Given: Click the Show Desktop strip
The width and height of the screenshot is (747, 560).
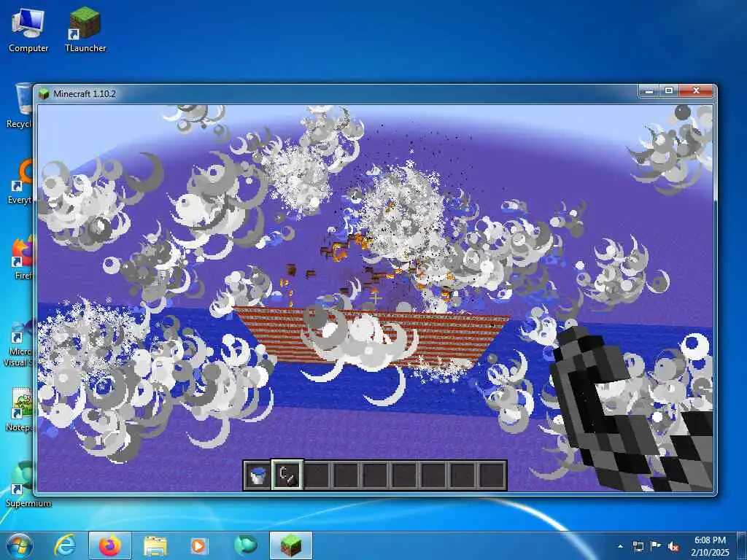Looking at the screenshot, I should pyautogui.click(x=742, y=545).
